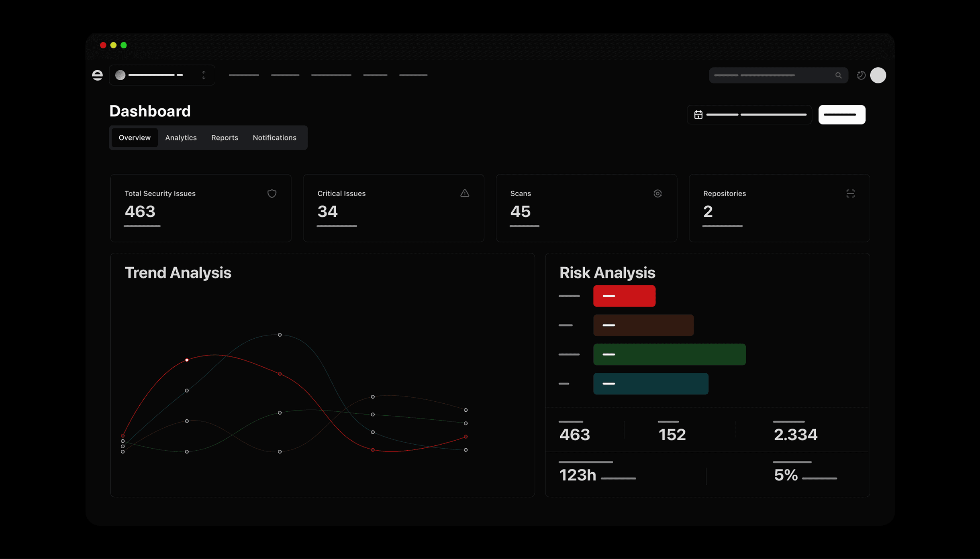Click the red risk bar
Screen dimensions: 980x559
pos(624,296)
